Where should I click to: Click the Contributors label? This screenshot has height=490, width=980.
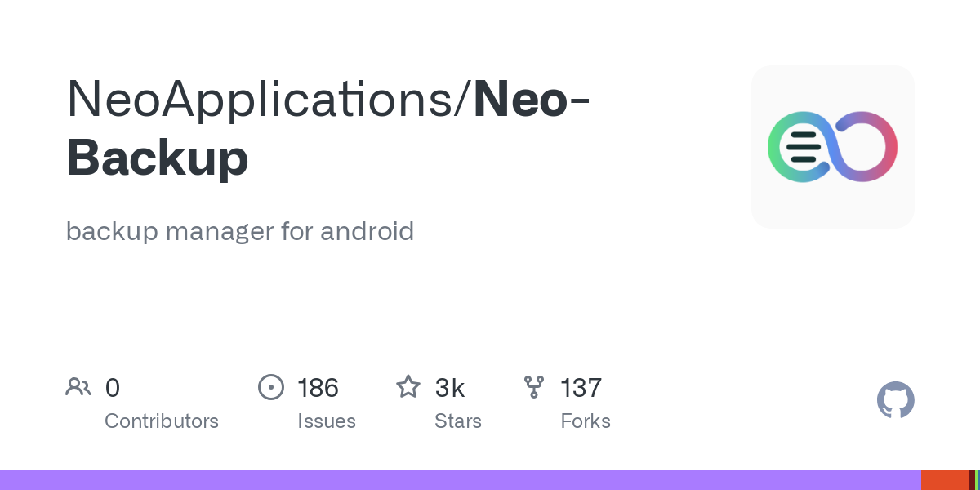tap(162, 421)
